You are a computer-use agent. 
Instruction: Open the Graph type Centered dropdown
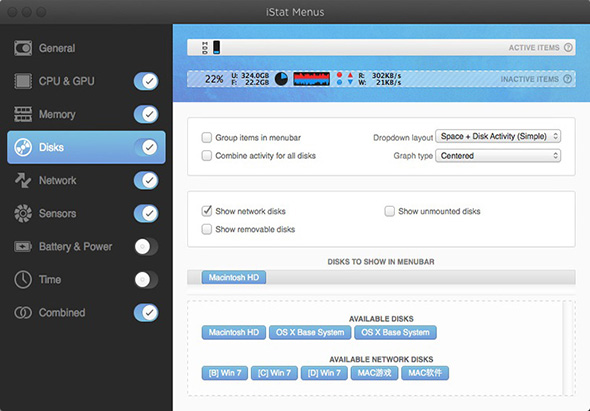tap(498, 156)
